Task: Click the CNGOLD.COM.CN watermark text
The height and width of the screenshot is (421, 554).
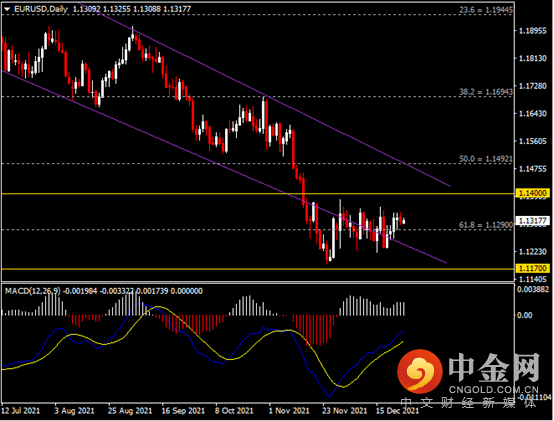Action: point(493,390)
